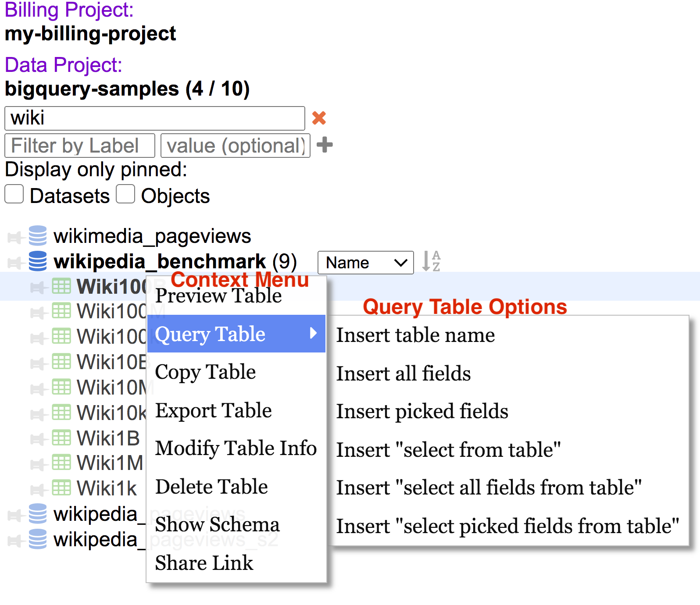Viewport: 700px width, 605px height.
Task: Click the plus icon to add label filter
Action: 325,145
